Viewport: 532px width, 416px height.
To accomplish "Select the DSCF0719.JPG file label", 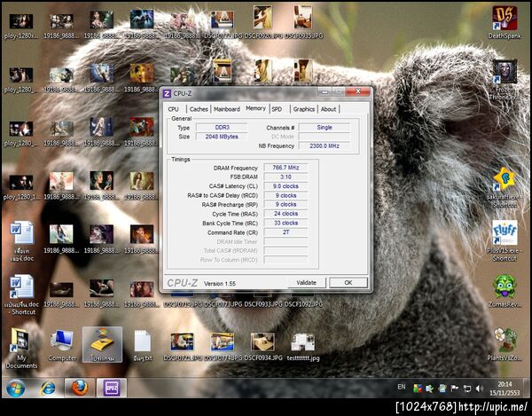I will 183,304.
